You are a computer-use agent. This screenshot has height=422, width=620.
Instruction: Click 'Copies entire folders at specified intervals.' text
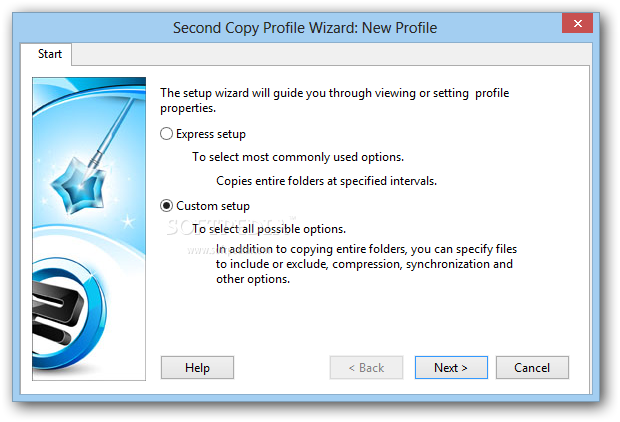(x=326, y=181)
